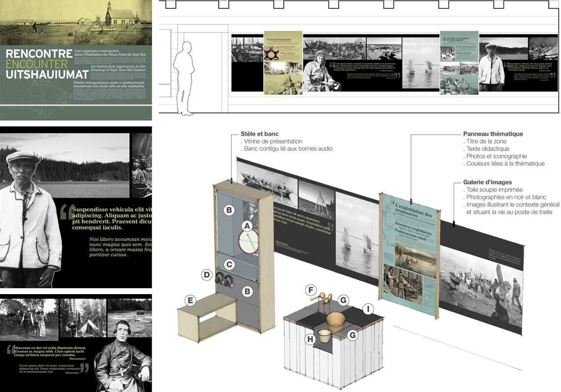Screen dimensions: 561x392
Task: Click the human silhouette scale figure
Action: coord(187,77)
